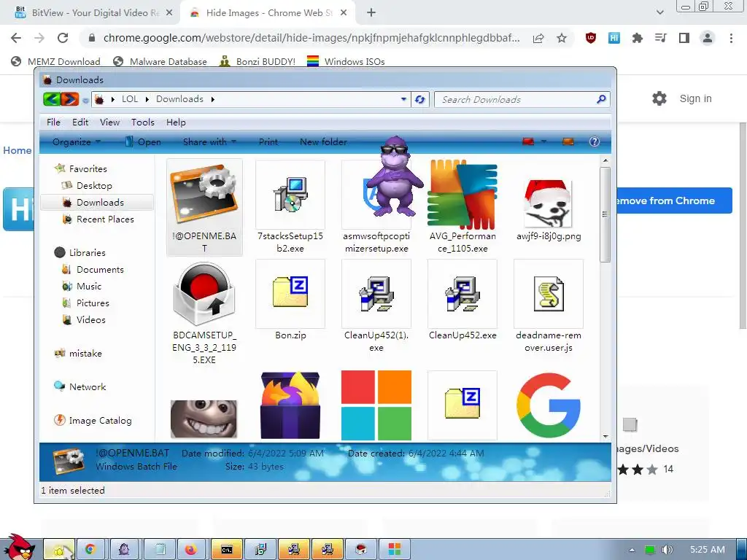Select BDCAMSETUP_ENG_3_3_2_1195.EXE Bandicam installer

(204, 294)
